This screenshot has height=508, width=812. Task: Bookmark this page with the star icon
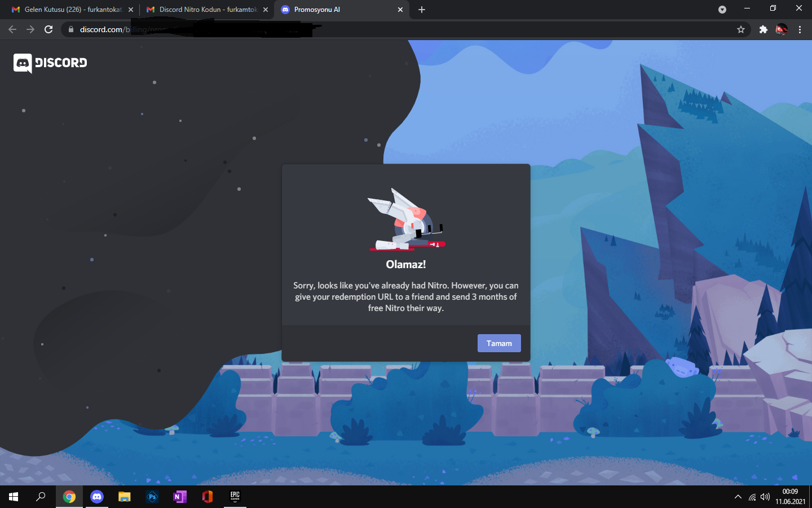(x=741, y=29)
